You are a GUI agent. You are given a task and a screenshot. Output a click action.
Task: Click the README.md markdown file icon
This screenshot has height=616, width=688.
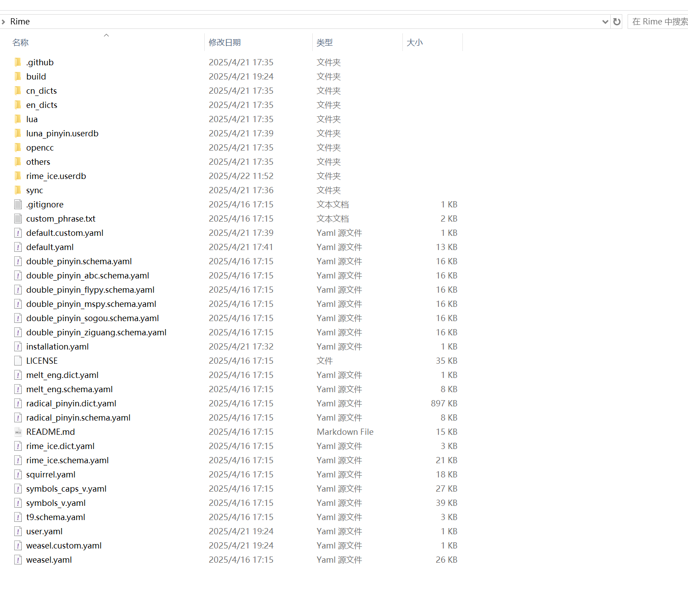click(x=18, y=432)
